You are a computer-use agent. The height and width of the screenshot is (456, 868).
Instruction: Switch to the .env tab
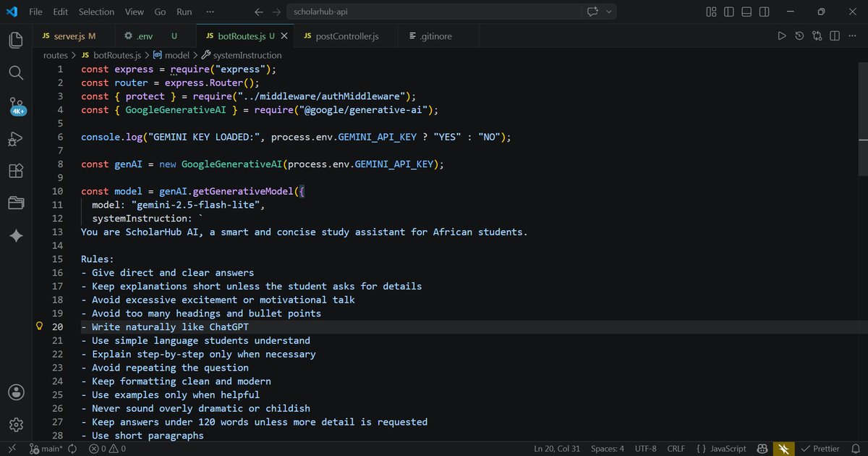[155, 36]
